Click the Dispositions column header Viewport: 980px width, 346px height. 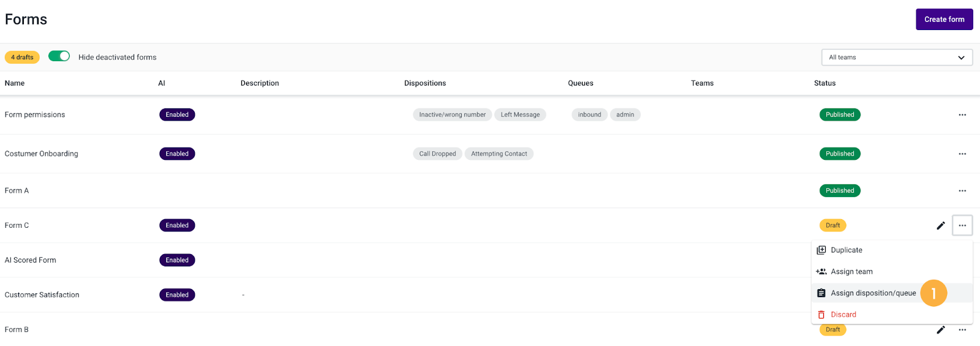coord(425,83)
